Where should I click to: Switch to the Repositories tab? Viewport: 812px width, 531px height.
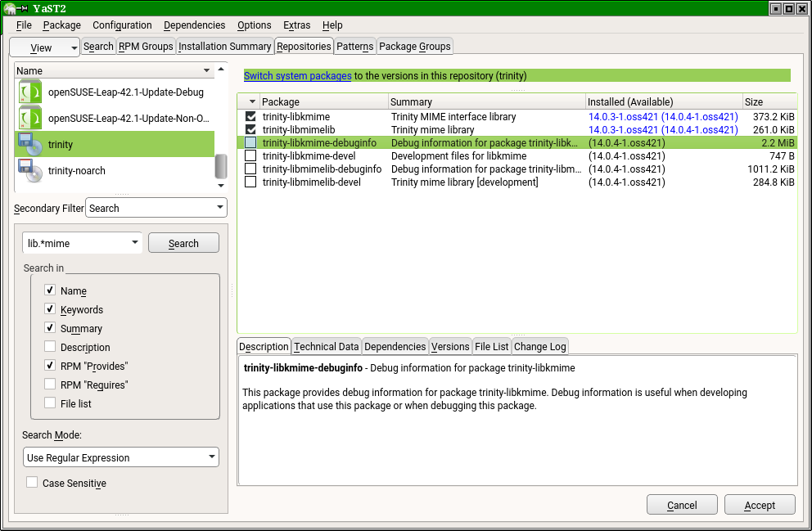pos(304,47)
